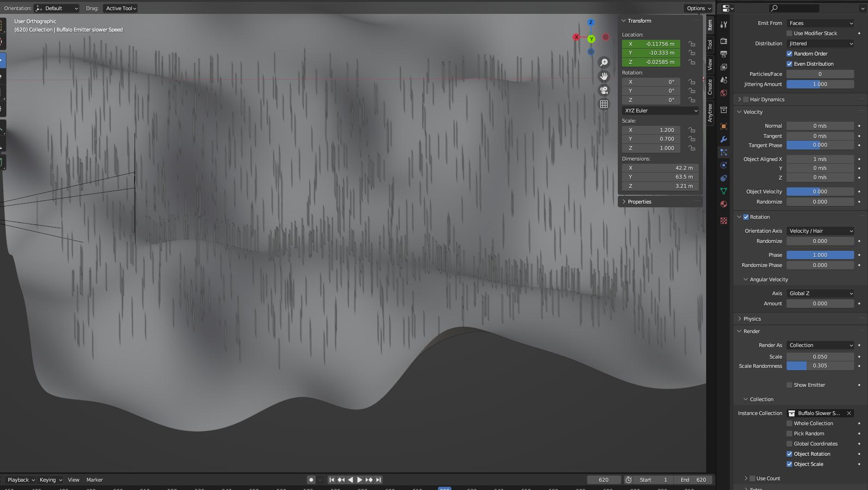Open the Drag Active Tool dropdown
868x490 pixels.
pos(120,8)
